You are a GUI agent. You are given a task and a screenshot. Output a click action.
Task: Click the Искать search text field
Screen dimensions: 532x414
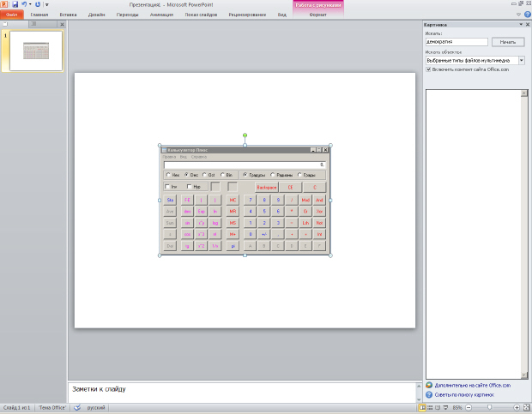tap(456, 41)
